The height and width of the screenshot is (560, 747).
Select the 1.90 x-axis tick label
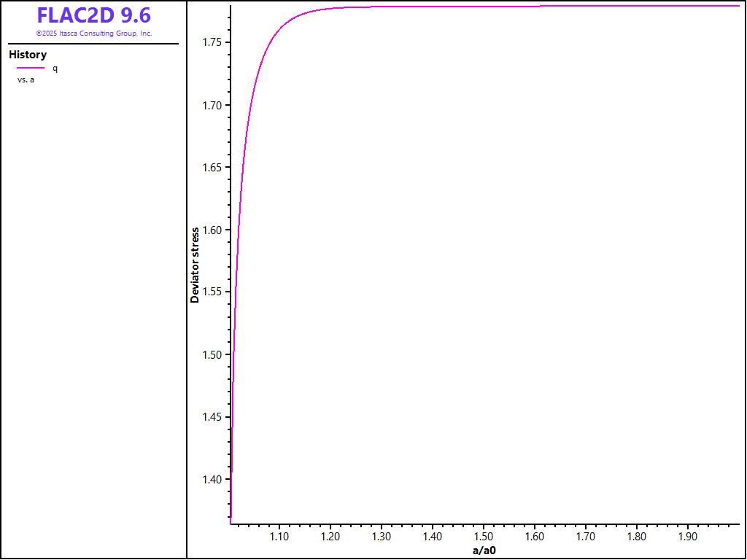pyautogui.click(x=687, y=536)
